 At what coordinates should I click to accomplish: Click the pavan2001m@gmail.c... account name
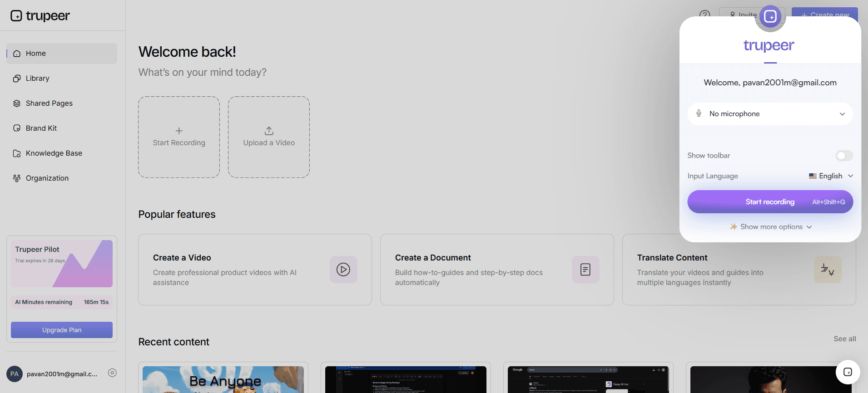(x=62, y=374)
